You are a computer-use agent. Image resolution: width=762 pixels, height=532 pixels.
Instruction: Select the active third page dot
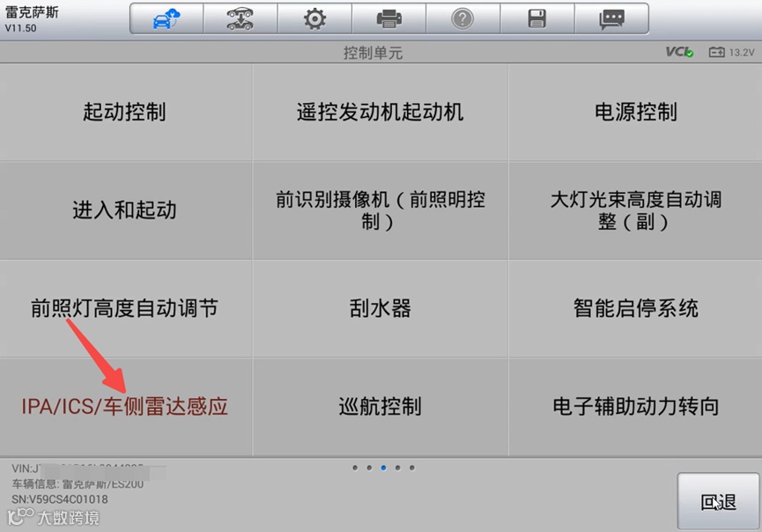tap(384, 468)
